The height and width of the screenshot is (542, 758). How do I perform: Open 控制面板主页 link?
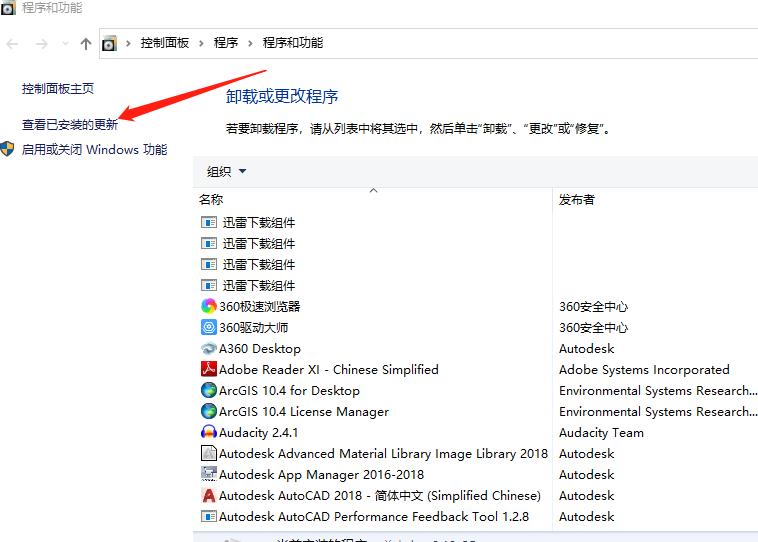(58, 88)
